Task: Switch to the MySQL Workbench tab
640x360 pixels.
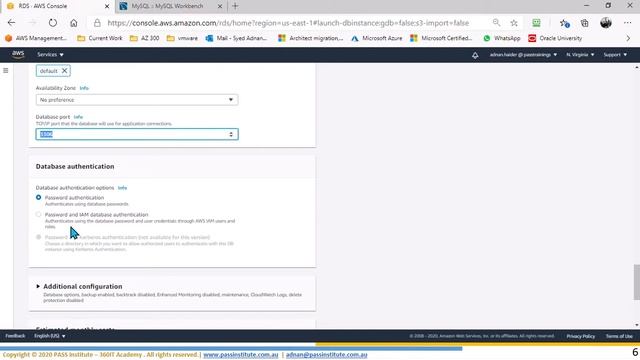Action: (x=171, y=6)
